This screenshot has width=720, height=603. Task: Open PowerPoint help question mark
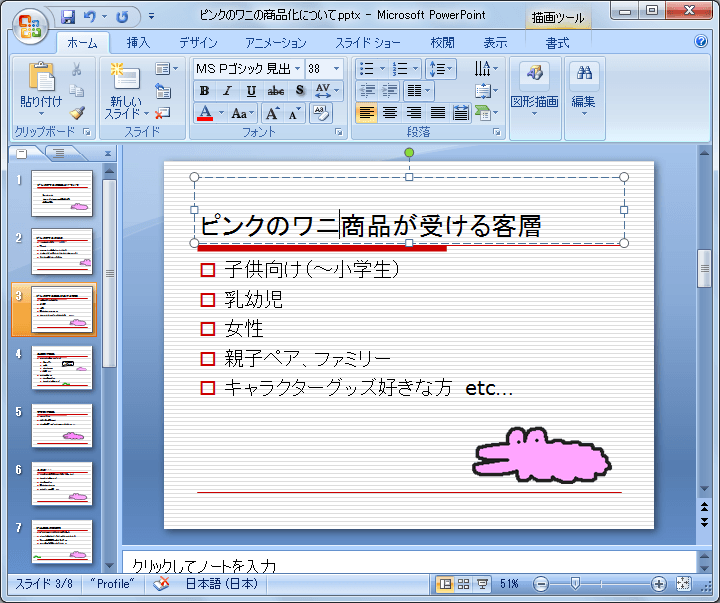[x=701, y=41]
